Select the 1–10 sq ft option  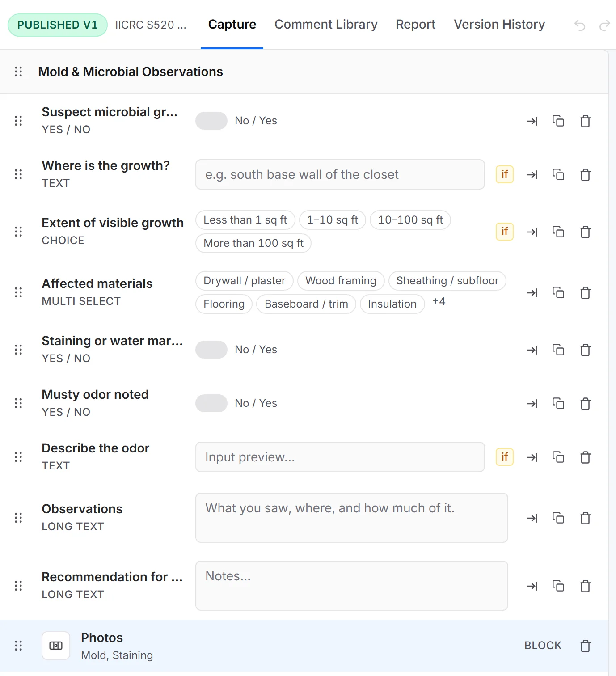[333, 220]
